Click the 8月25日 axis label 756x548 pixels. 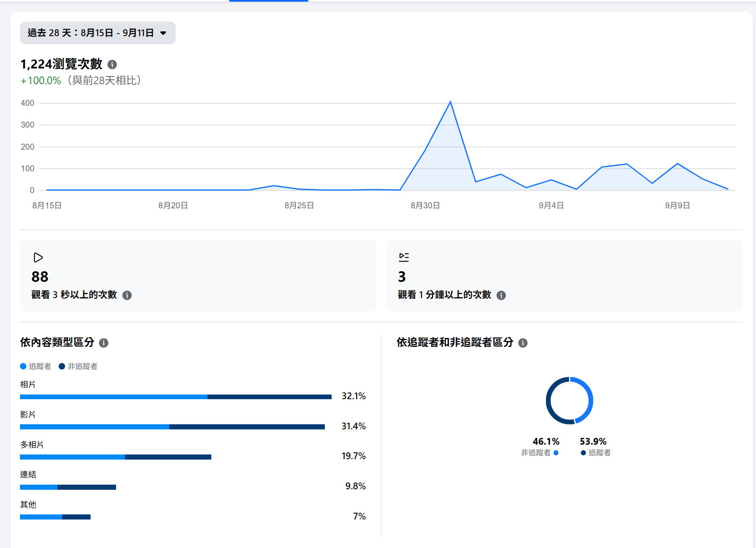299,205
